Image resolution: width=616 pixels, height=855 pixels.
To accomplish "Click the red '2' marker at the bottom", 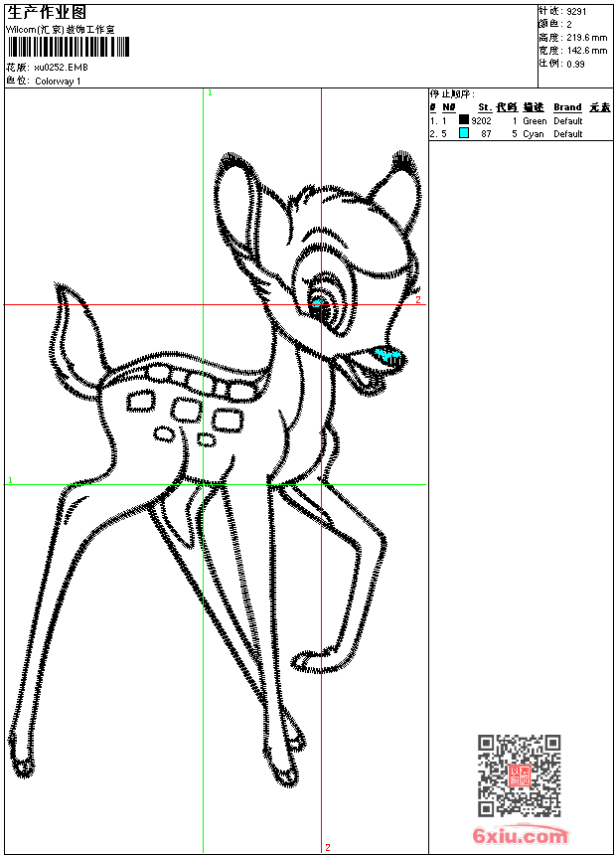I will [328, 847].
